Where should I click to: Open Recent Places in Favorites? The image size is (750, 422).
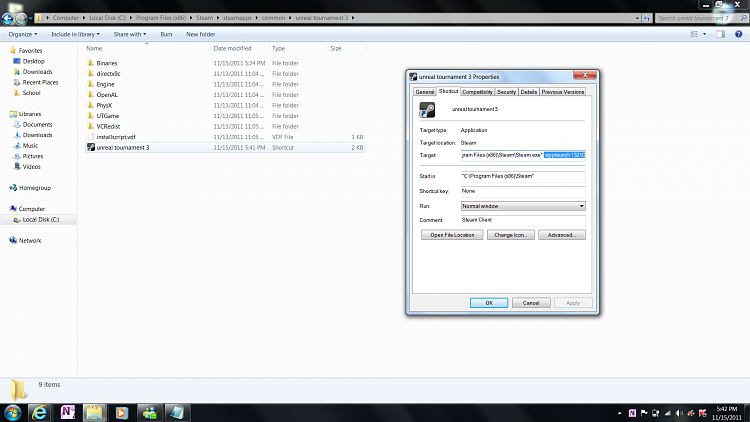pyautogui.click(x=40, y=82)
